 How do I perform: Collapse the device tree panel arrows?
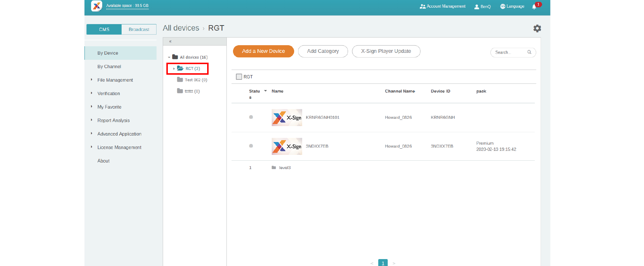tap(170, 42)
